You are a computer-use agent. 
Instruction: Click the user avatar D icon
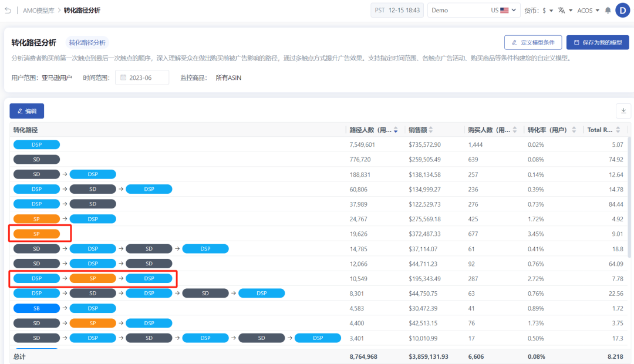[623, 10]
